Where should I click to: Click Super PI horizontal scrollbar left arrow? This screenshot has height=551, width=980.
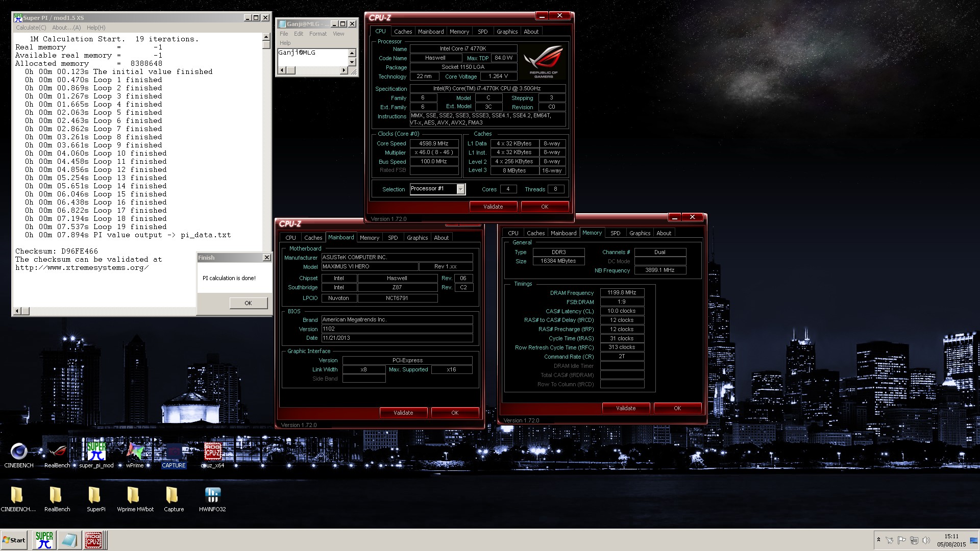[17, 311]
